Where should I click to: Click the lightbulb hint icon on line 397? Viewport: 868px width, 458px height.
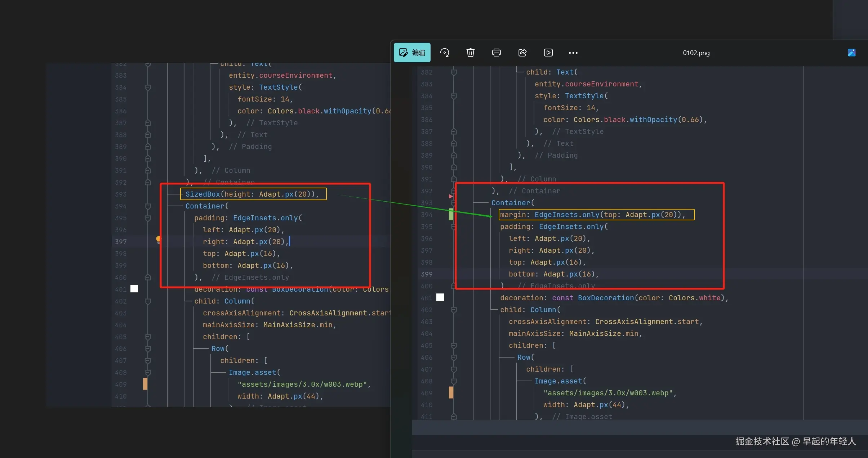pos(158,239)
